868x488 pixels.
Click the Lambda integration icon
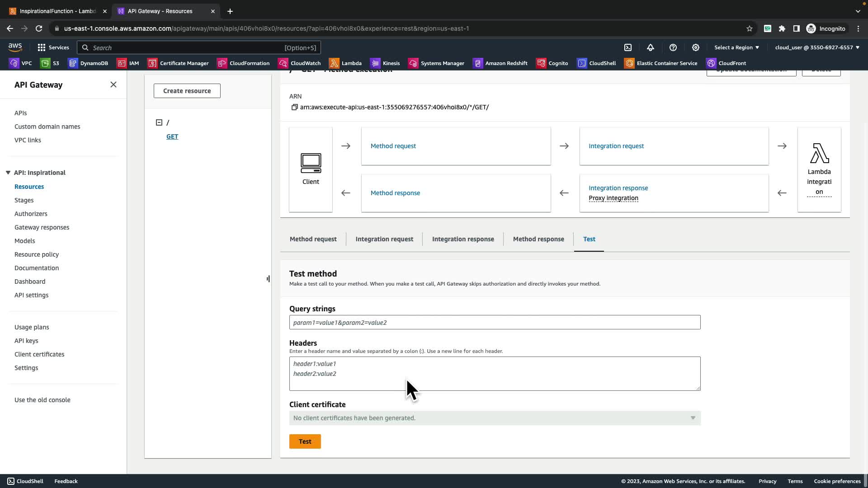pos(819,154)
